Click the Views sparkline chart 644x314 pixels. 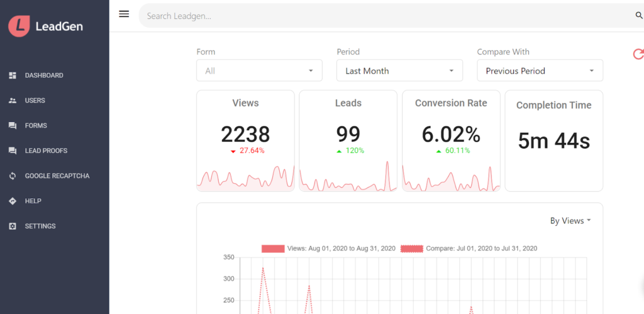(246, 177)
